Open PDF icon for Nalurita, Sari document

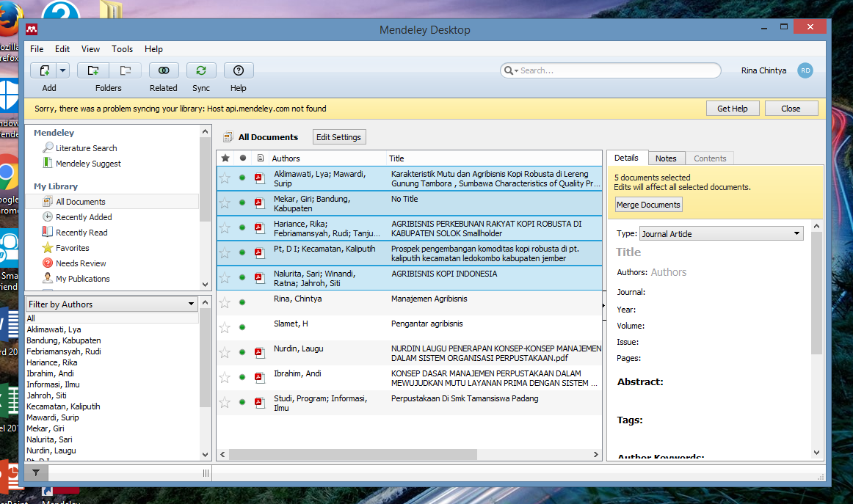pyautogui.click(x=259, y=277)
